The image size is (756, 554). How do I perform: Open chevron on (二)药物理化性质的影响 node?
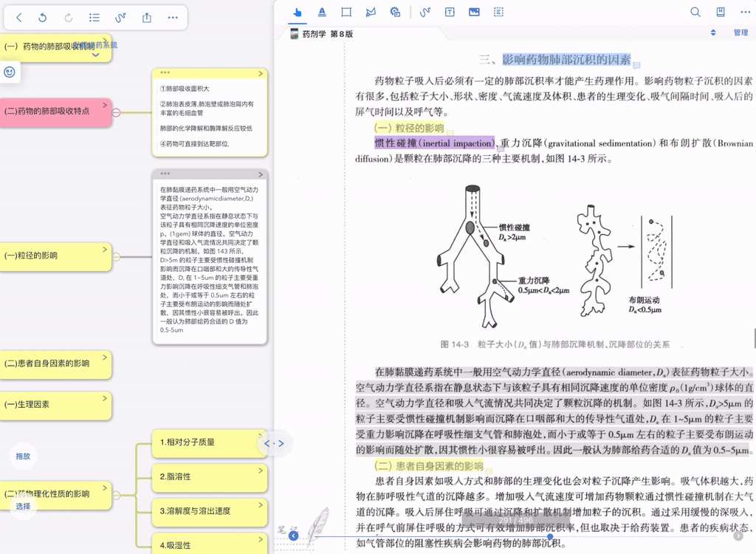[x=105, y=488]
